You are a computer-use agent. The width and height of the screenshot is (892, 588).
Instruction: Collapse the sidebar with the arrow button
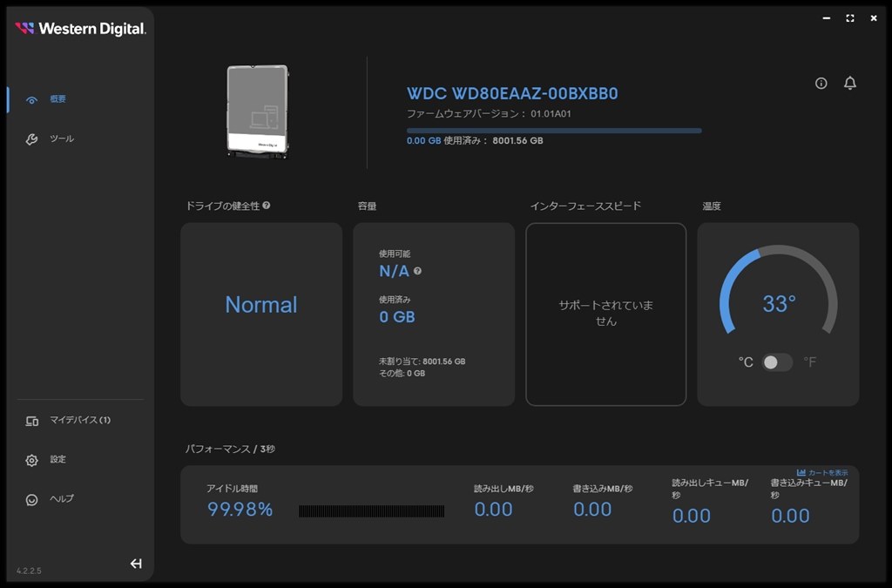[136, 563]
